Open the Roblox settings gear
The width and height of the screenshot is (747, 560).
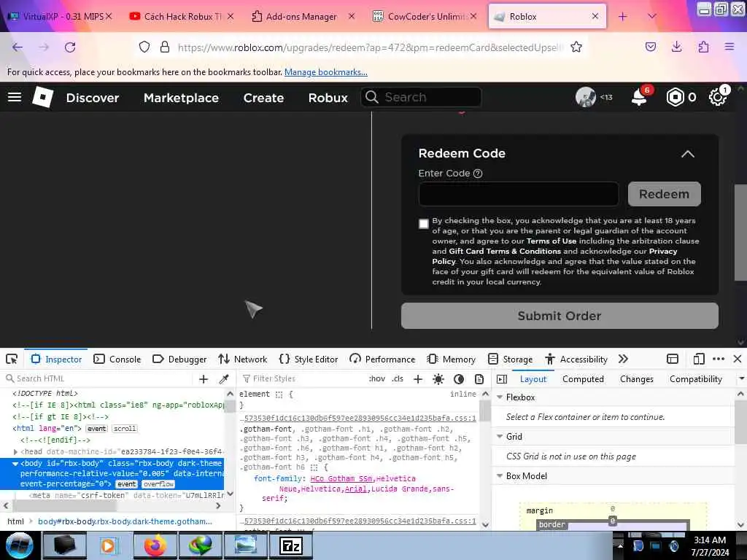pyautogui.click(x=718, y=98)
